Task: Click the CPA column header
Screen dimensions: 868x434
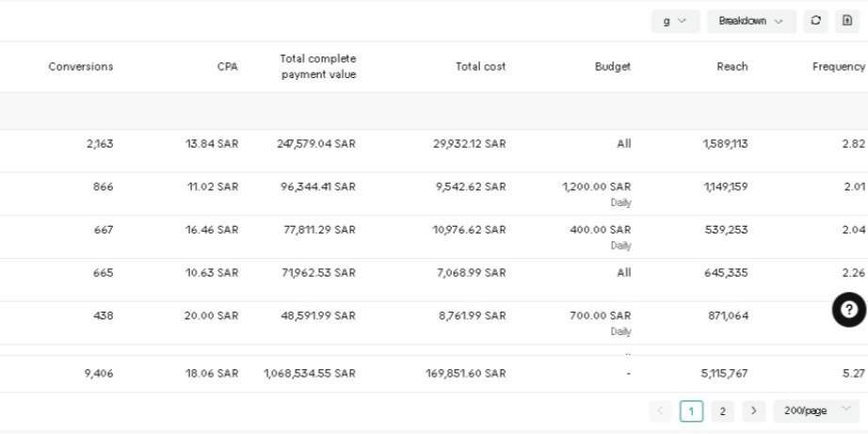Action: point(228,67)
